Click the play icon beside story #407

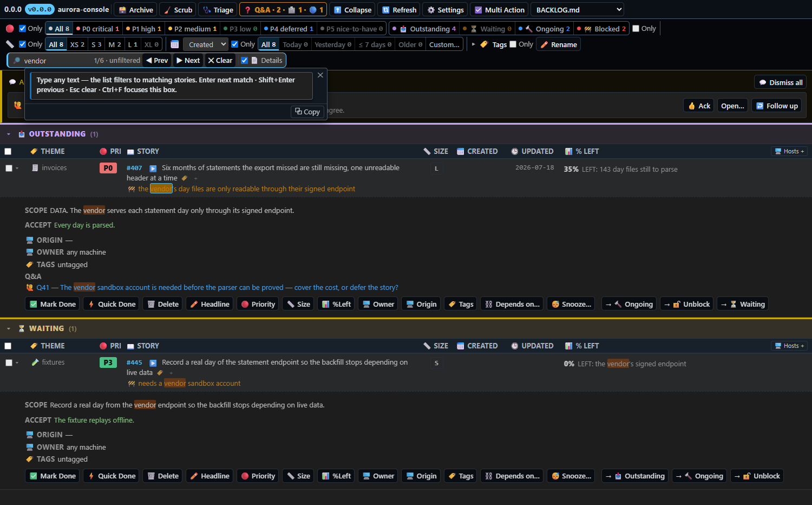(153, 169)
